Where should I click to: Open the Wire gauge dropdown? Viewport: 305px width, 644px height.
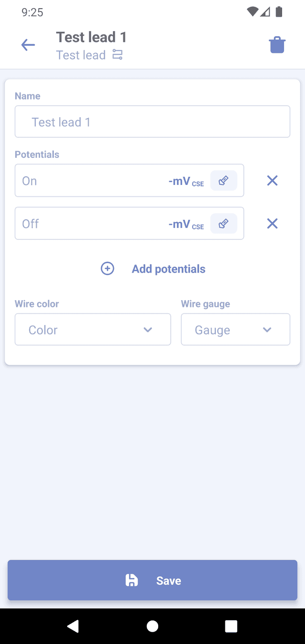(x=235, y=329)
